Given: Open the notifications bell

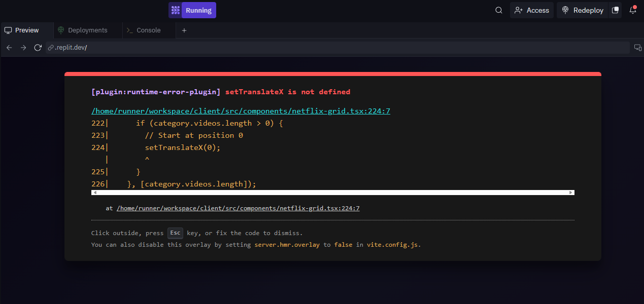Looking at the screenshot, I should coord(633,10).
